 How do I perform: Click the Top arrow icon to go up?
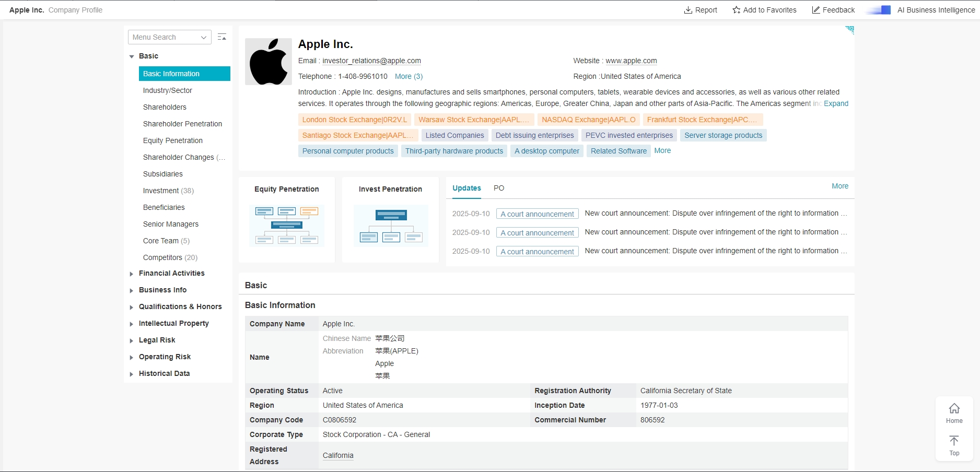(954, 441)
